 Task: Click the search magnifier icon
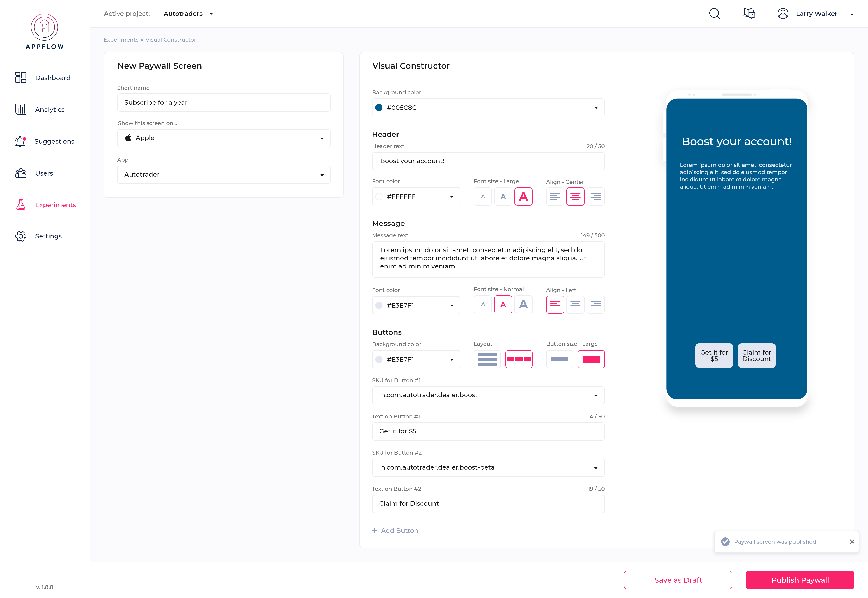coord(714,14)
